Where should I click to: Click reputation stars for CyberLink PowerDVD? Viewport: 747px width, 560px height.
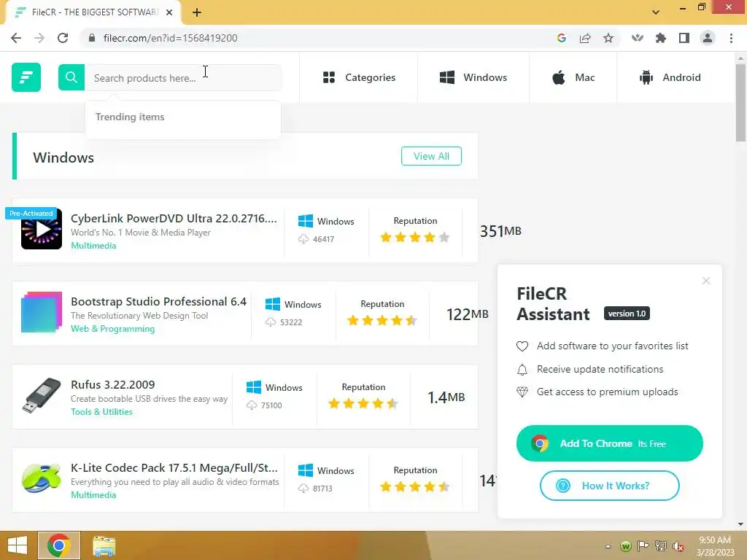[415, 237]
